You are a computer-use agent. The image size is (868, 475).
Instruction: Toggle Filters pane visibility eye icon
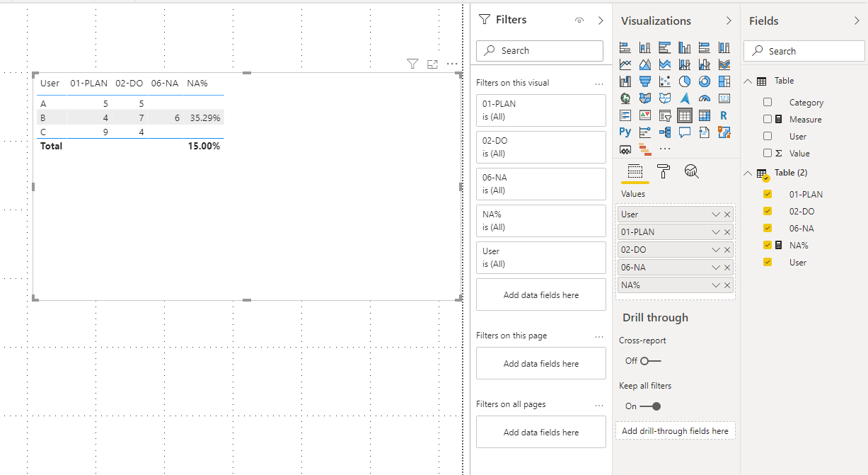[x=579, y=21]
